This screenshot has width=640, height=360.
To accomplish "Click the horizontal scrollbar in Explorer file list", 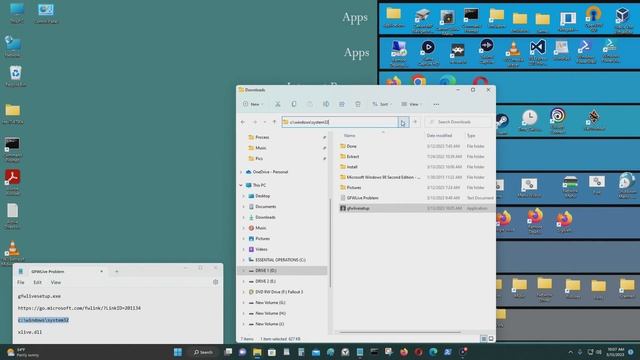I will (400, 332).
